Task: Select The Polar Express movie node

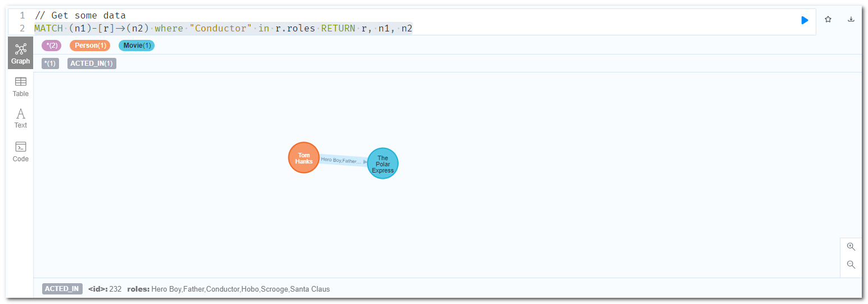Action: pos(382,164)
